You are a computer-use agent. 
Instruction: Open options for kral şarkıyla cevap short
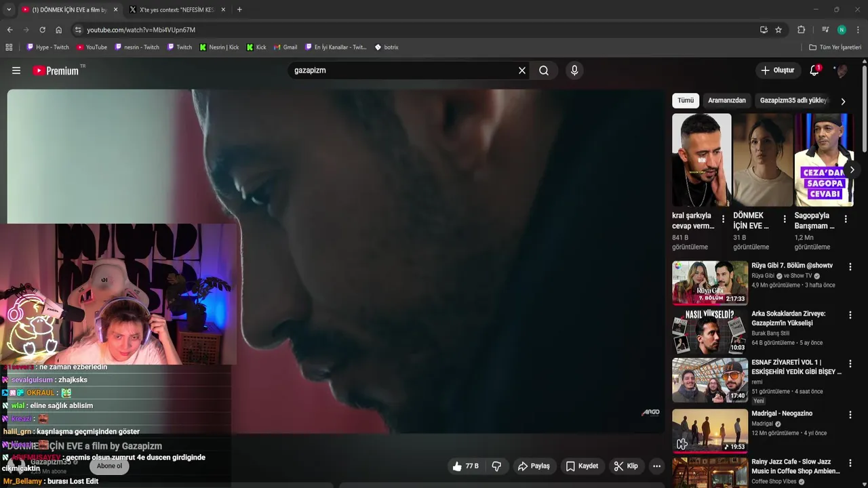[723, 219]
